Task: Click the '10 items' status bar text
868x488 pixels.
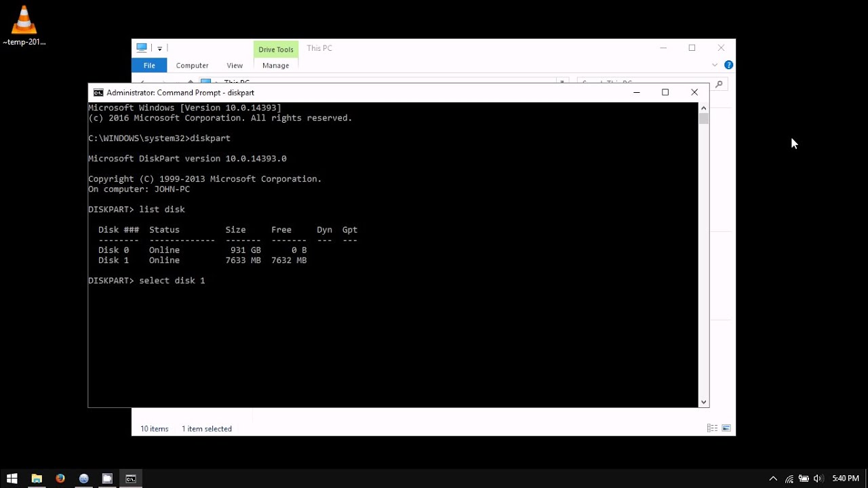Action: point(154,428)
